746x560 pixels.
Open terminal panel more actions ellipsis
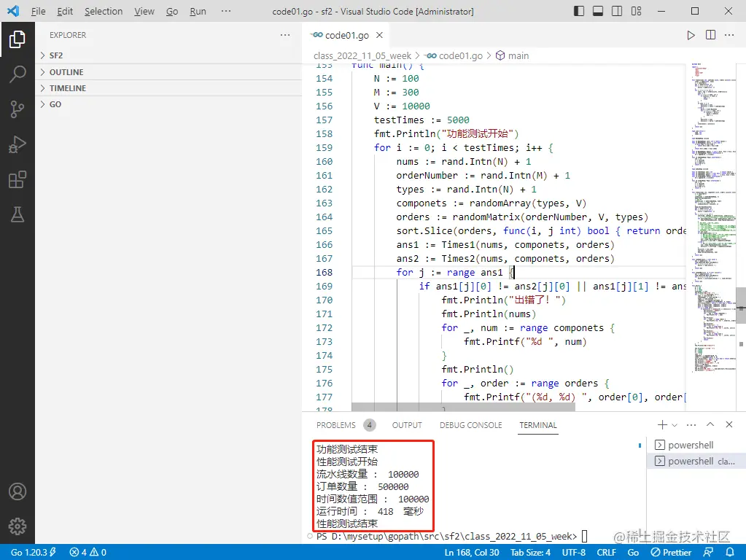(x=691, y=424)
